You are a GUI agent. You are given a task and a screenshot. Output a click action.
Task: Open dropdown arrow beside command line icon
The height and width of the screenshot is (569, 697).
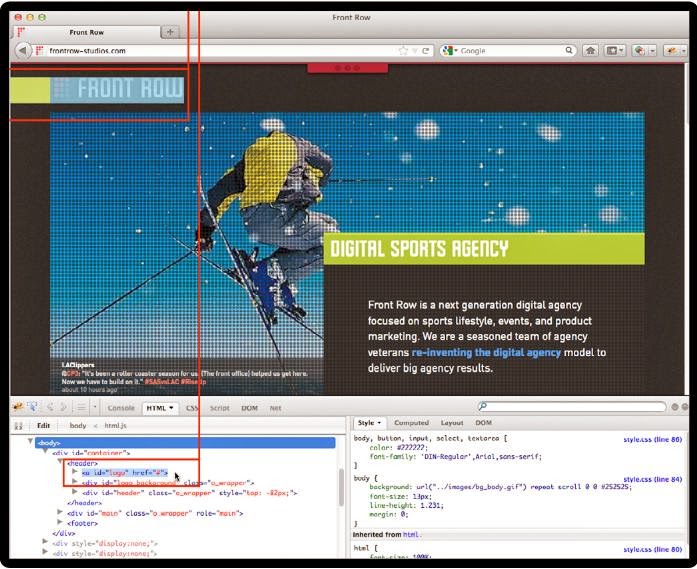(x=95, y=407)
